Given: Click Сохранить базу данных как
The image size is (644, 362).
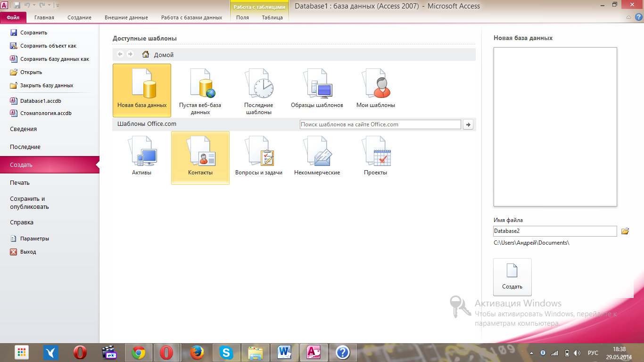Looking at the screenshot, I should point(50,59).
